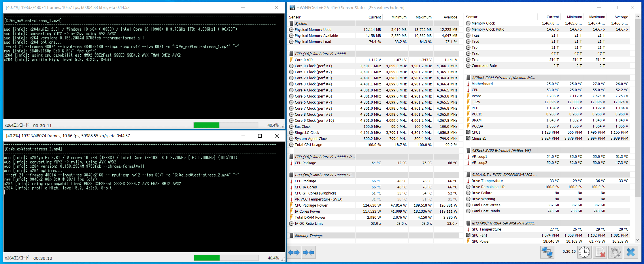This screenshot has height=264, width=644.
Task: Open HWiNFO sensor settings gear
Action: [x=615, y=252]
